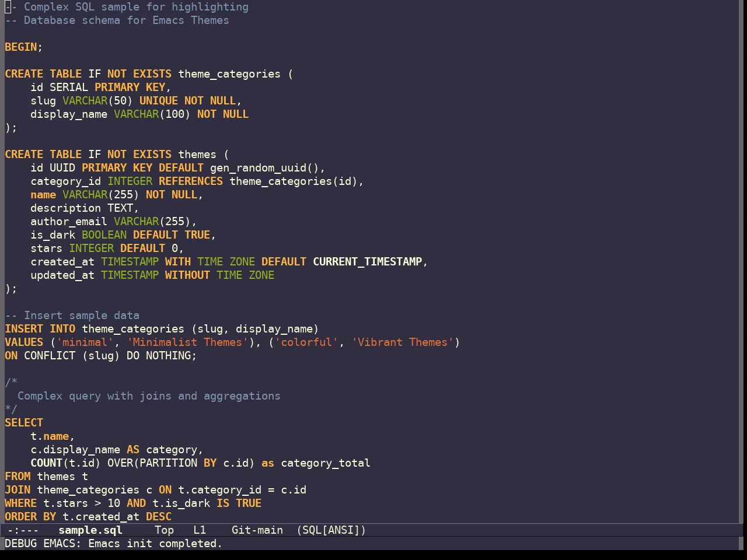Click the opening '/*' block comment marker
This screenshot has width=747, height=560.
tap(11, 383)
